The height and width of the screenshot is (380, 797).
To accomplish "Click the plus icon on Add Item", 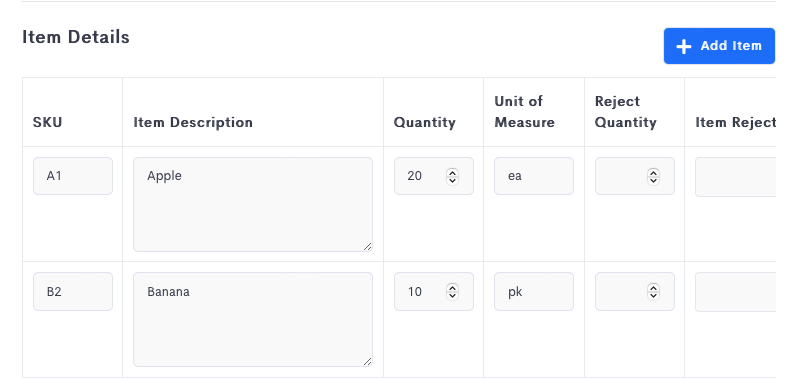I will coord(684,46).
